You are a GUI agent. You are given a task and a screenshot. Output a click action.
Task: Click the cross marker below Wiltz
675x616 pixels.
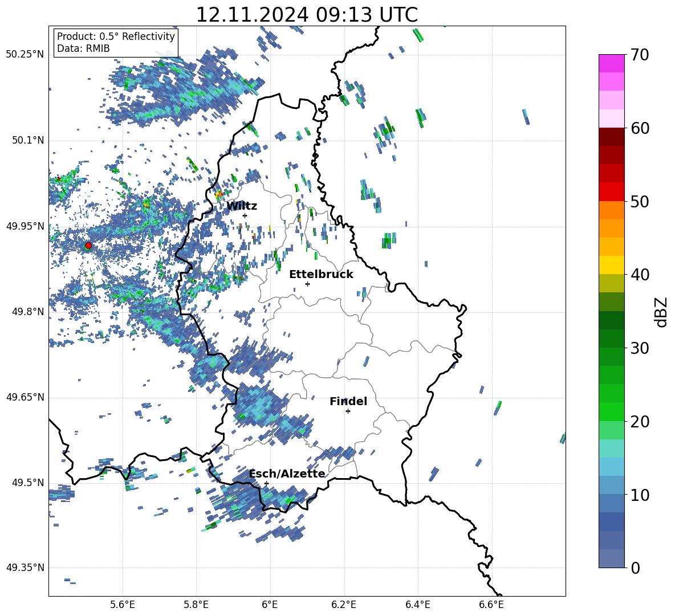pos(245,215)
